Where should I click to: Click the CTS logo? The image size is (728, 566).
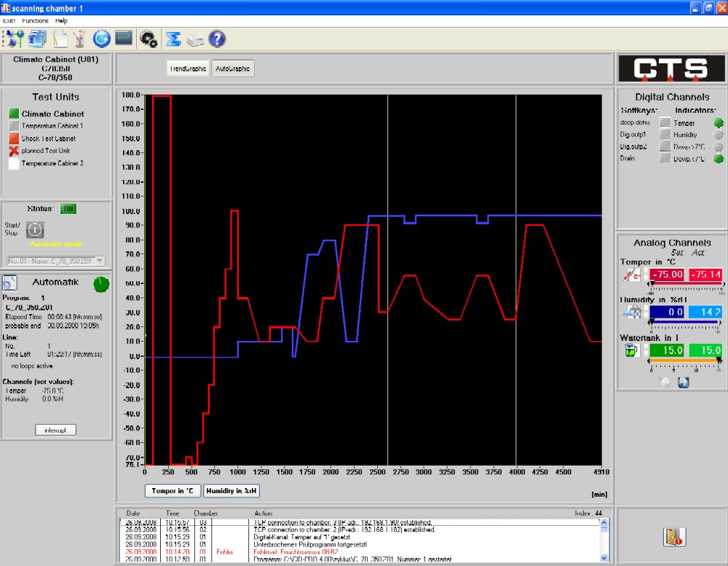(x=671, y=68)
